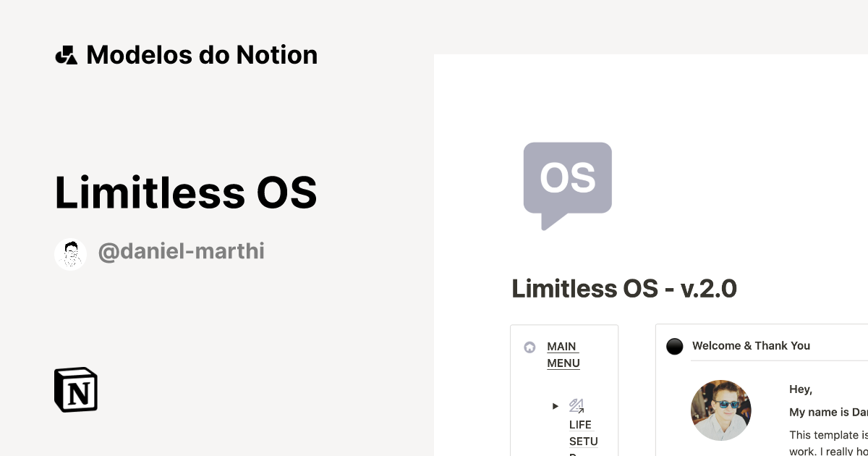Click the My name is Daniel text line

click(x=828, y=411)
